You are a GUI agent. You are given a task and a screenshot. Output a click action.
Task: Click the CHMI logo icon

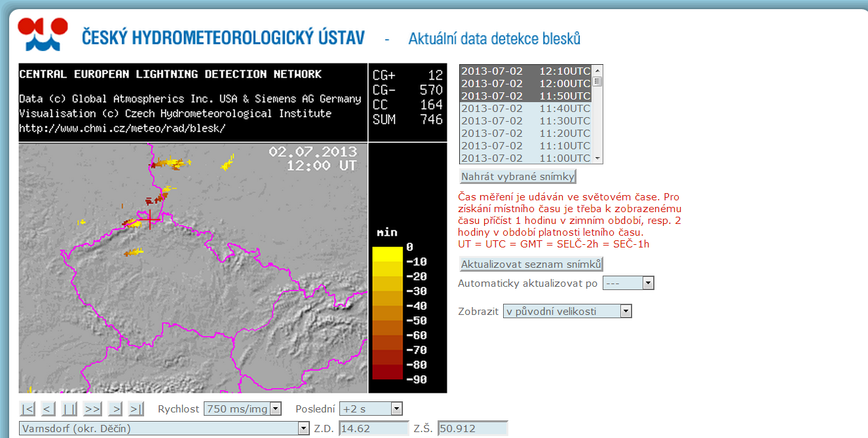click(43, 35)
